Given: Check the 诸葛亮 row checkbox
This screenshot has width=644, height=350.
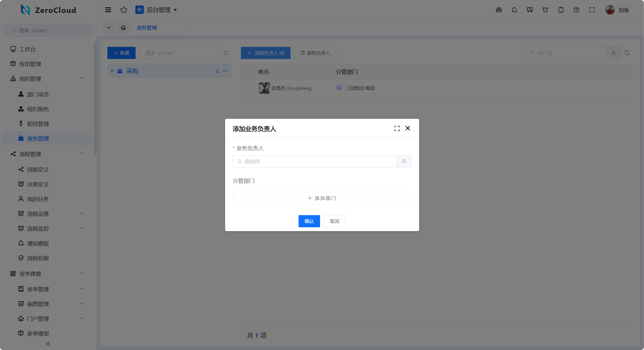Looking at the screenshot, I should (x=247, y=89).
